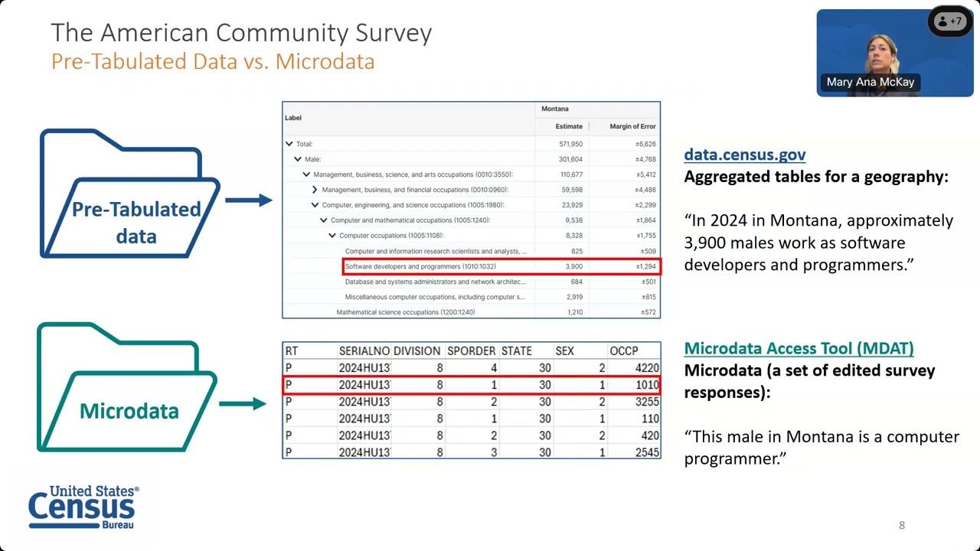Image resolution: width=980 pixels, height=551 pixels.
Task: Select the Software developers and programmers row label
Action: click(x=420, y=266)
